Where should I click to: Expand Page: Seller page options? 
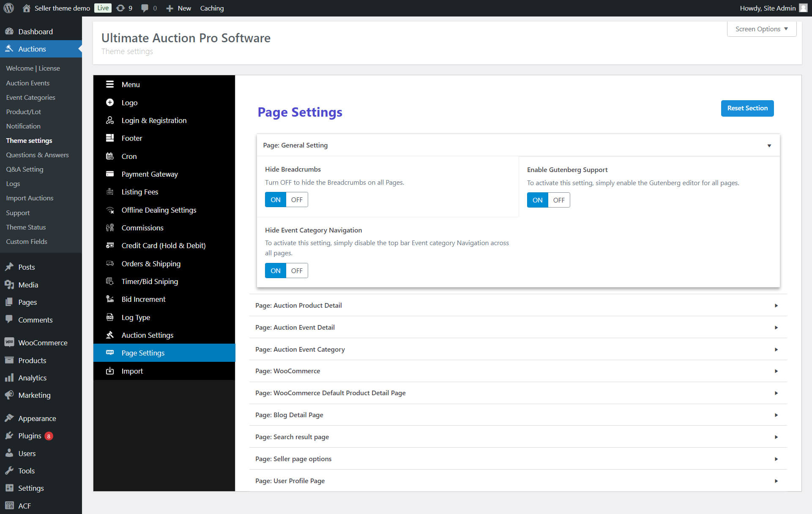(x=518, y=459)
